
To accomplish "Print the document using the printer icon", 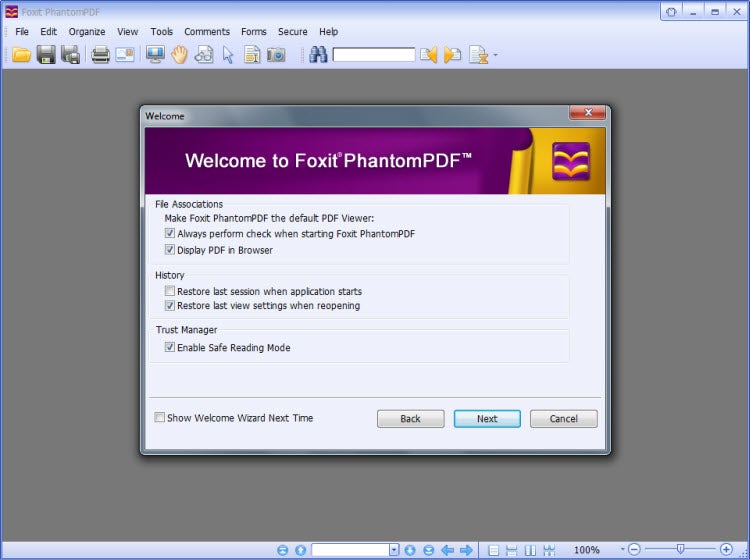I will [100, 55].
